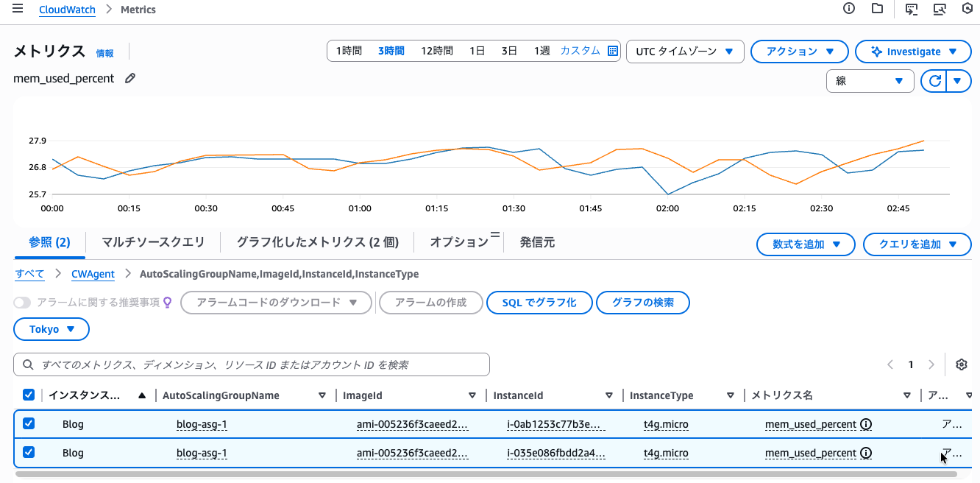This screenshot has width=980, height=483.
Task: Click info icon next to first mem_used_percent
Action: point(866,424)
